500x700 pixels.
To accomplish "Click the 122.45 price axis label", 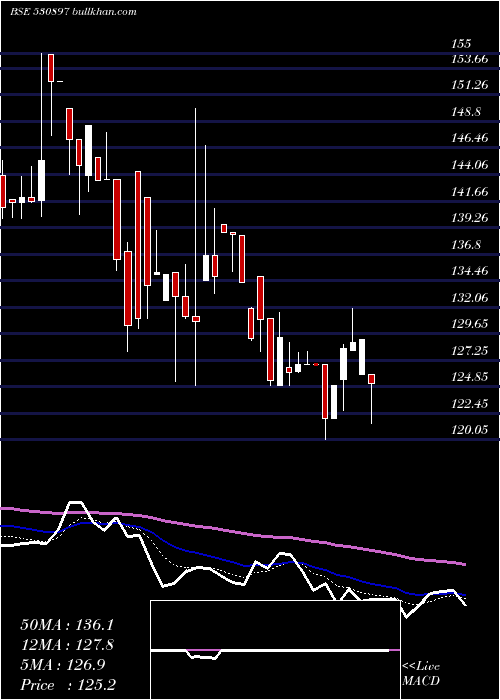I will 470,404.
